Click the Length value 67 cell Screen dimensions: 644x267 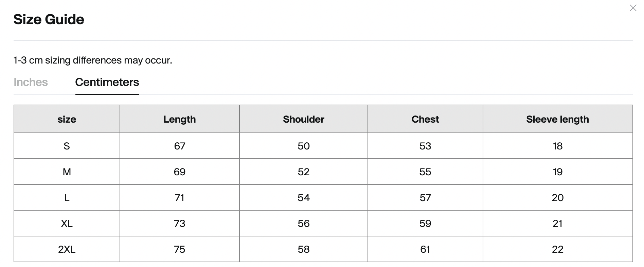[180, 146]
